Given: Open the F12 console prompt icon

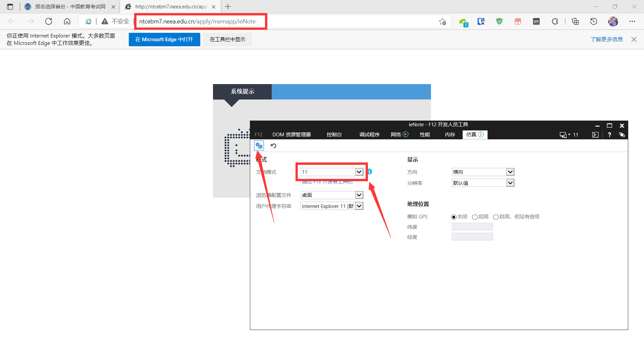Looking at the screenshot, I should pyautogui.click(x=595, y=135).
